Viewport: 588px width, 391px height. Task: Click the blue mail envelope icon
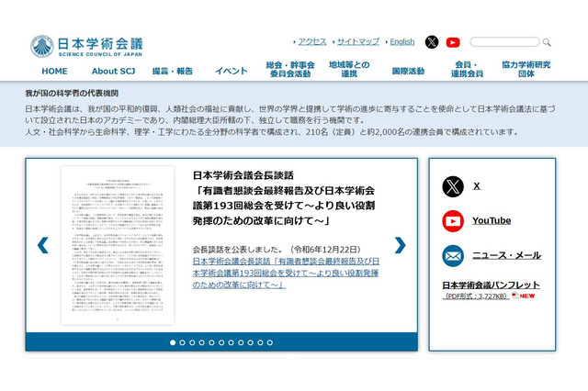453,256
